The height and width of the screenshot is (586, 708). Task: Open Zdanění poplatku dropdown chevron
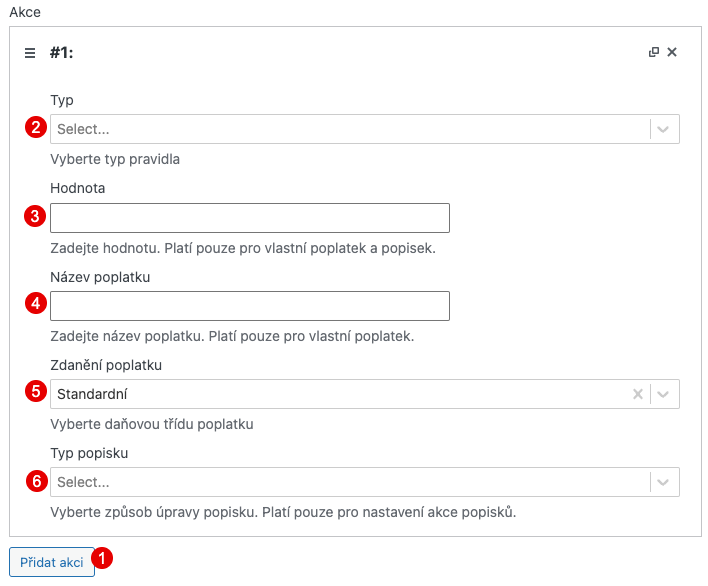pos(664,394)
